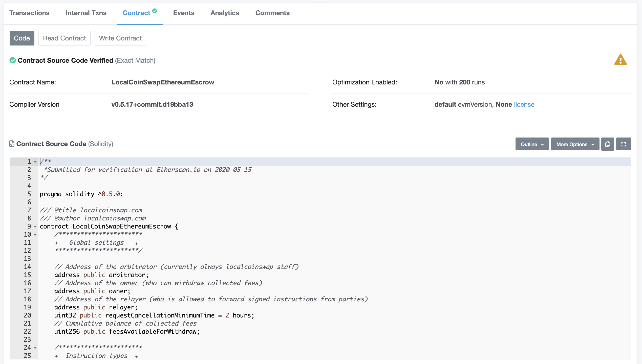Click line number 5 in the gutter

pos(29,194)
